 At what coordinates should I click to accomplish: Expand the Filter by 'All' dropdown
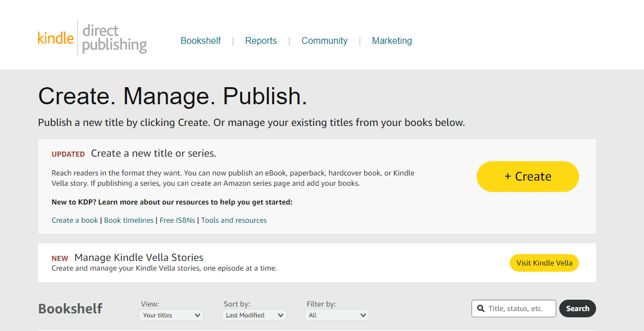point(337,315)
